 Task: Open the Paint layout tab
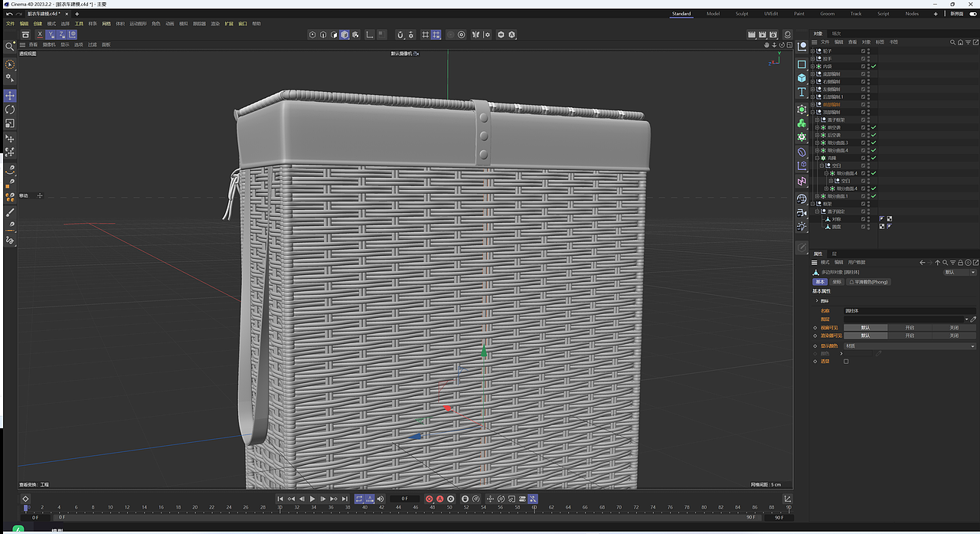point(799,14)
